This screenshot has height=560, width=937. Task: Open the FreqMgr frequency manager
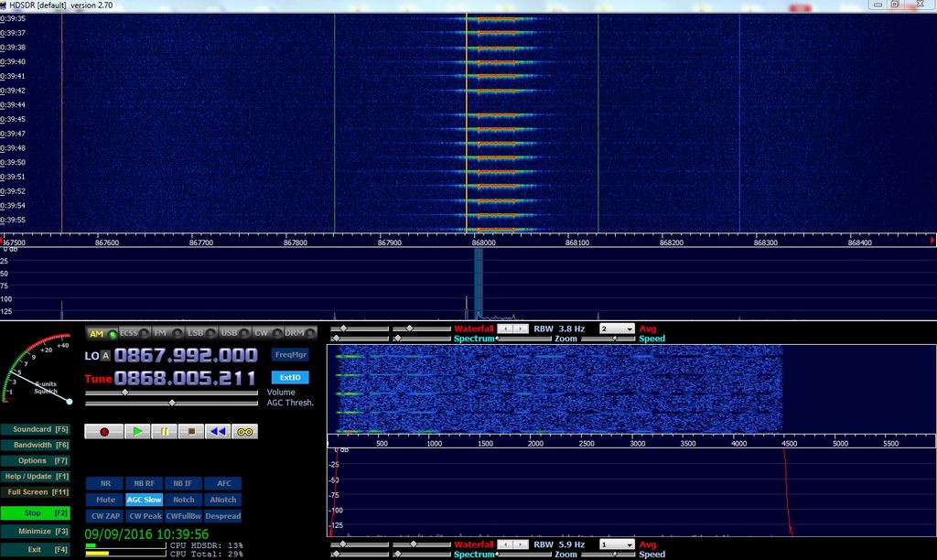pos(289,353)
